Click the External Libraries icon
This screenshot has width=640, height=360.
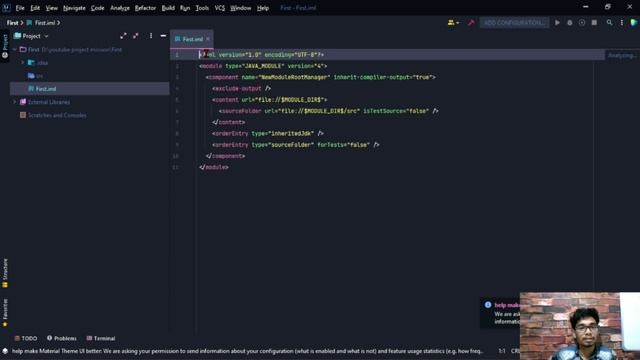point(23,102)
